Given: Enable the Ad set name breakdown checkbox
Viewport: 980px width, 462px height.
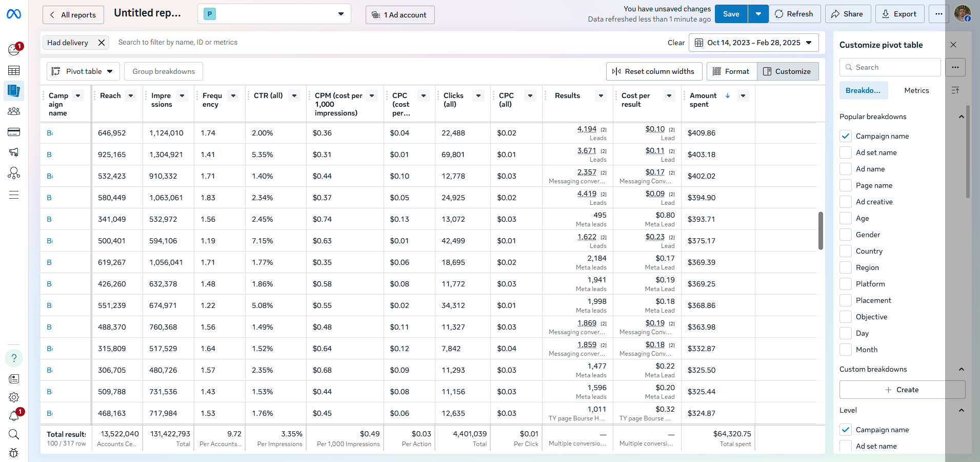Looking at the screenshot, I should 846,152.
